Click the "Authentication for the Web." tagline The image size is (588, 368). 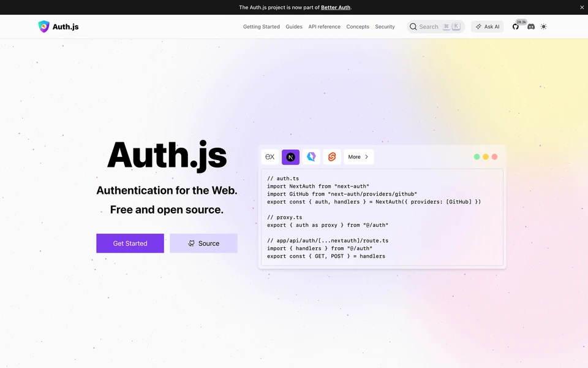point(167,190)
